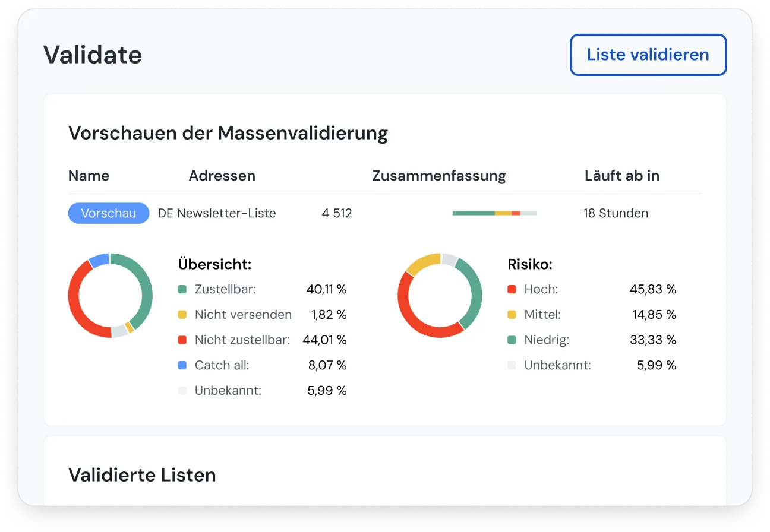770x532 pixels.
Task: Switch to the Validierte Listen section heading
Action: click(143, 475)
